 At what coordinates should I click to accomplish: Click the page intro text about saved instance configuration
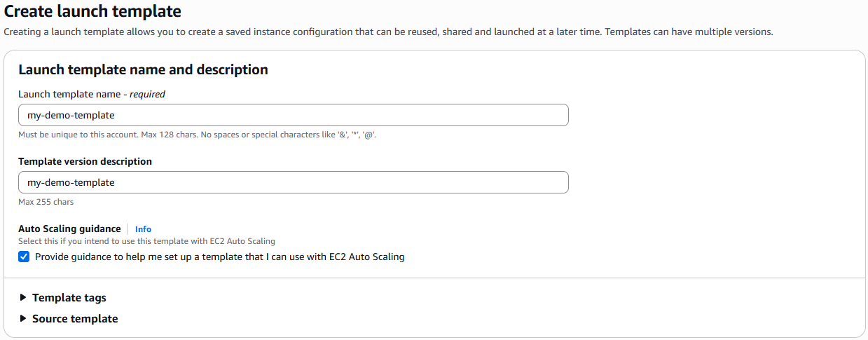[x=388, y=32]
